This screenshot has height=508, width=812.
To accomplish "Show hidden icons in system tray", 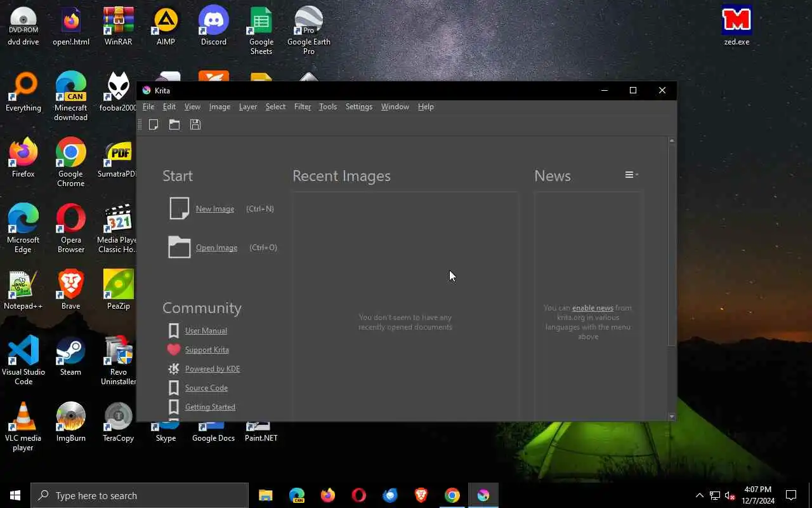I will (699, 495).
